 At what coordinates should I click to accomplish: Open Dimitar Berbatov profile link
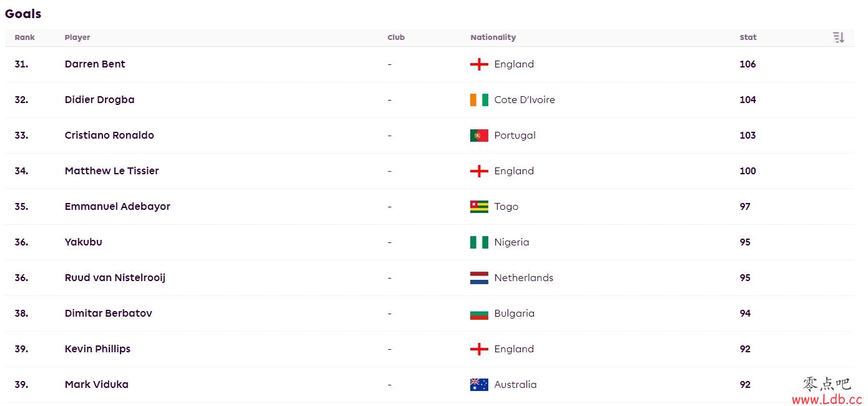pos(108,314)
